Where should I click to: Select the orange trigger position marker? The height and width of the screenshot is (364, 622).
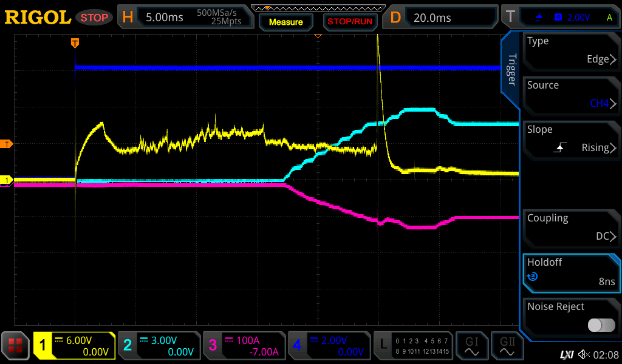point(75,42)
